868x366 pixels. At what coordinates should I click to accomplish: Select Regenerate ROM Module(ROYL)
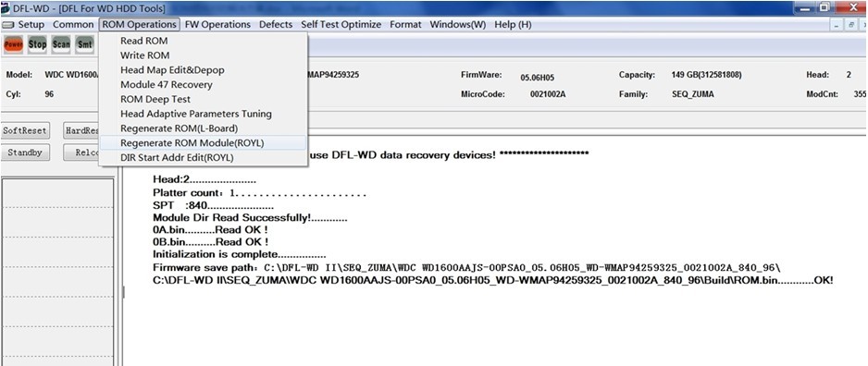click(203, 142)
